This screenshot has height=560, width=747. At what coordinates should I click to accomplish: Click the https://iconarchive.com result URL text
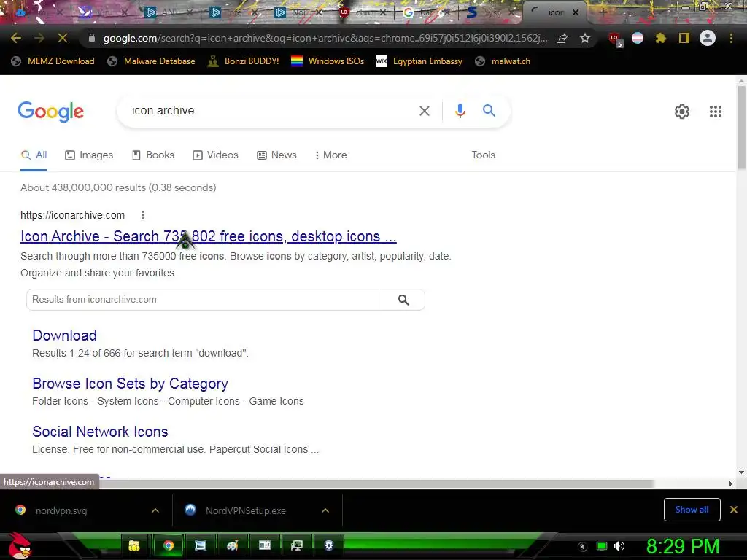coord(72,215)
